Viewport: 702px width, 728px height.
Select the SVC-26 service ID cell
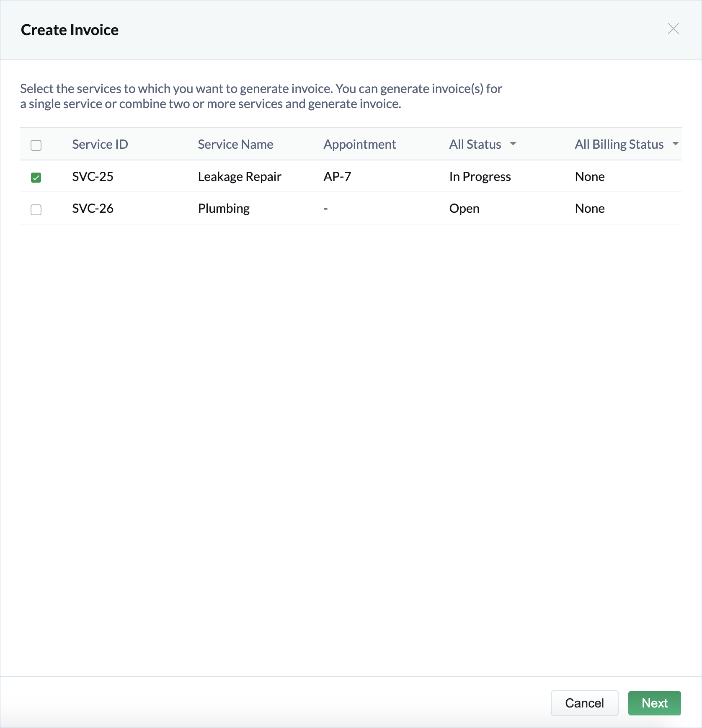coord(93,209)
